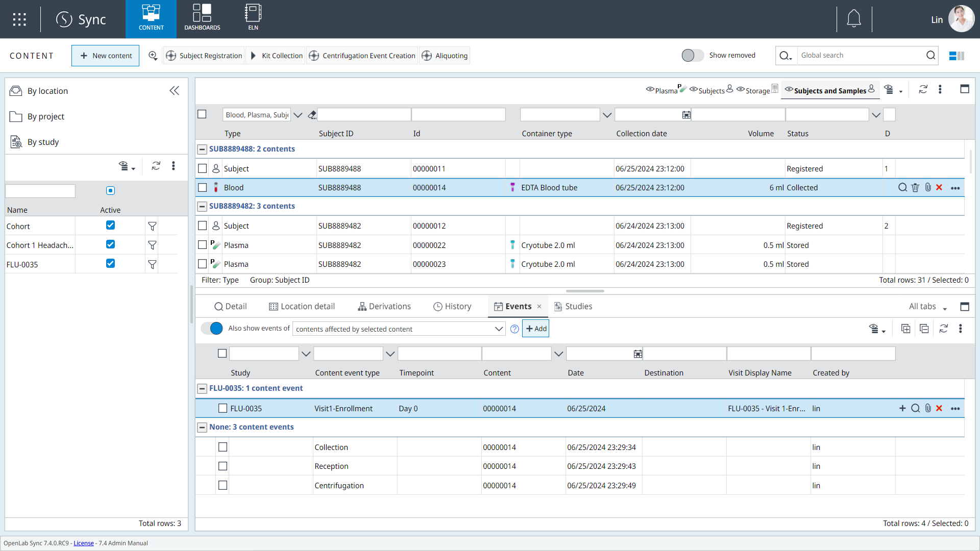Collapse SUB8889488 group
This screenshot has height=551, width=980.
[x=202, y=149]
